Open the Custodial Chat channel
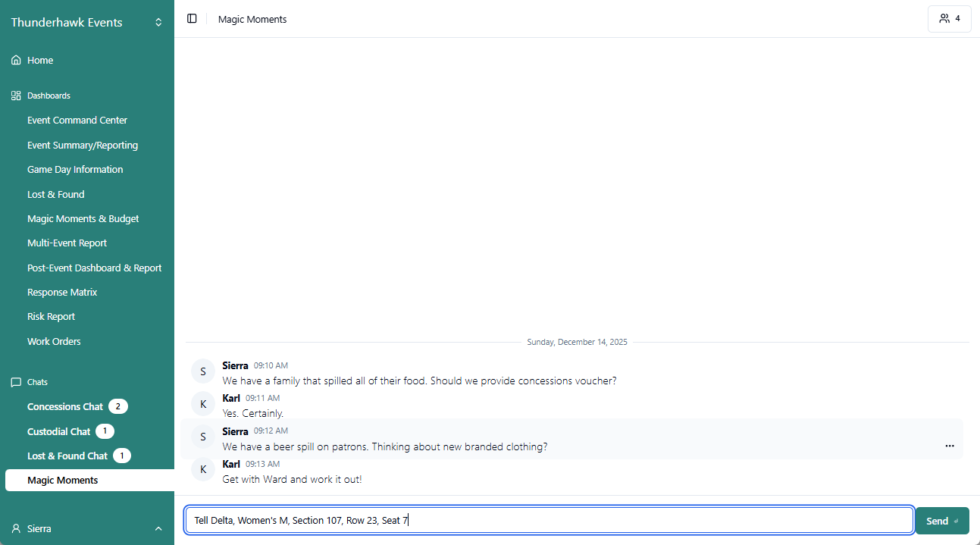 pyautogui.click(x=61, y=431)
